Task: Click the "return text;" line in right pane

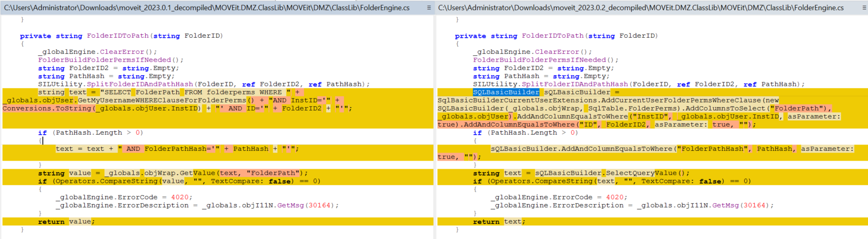Action: (499, 222)
